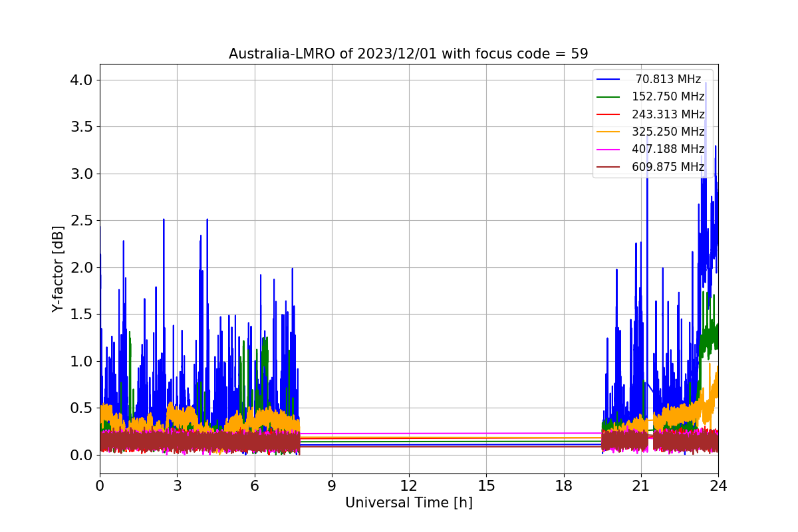Select the 243.313 MHz legend label
798x532 pixels.
pyautogui.click(x=668, y=114)
